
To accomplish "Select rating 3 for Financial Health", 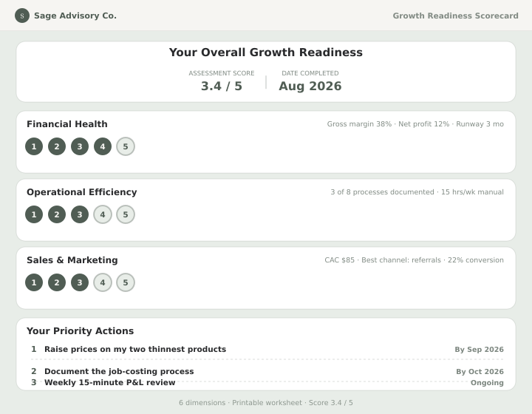I will tap(80, 146).
